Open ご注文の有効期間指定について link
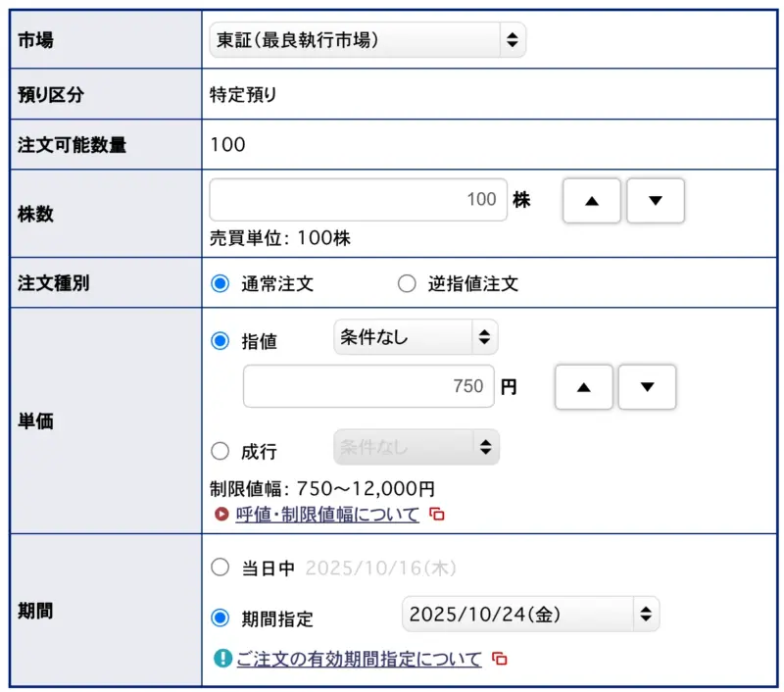784x692 pixels. click(359, 660)
